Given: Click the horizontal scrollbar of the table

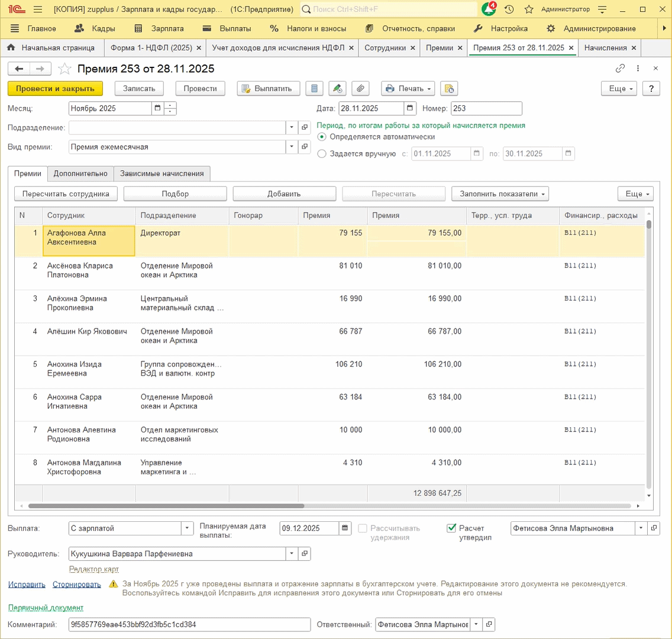Looking at the screenshot, I should pos(166,506).
